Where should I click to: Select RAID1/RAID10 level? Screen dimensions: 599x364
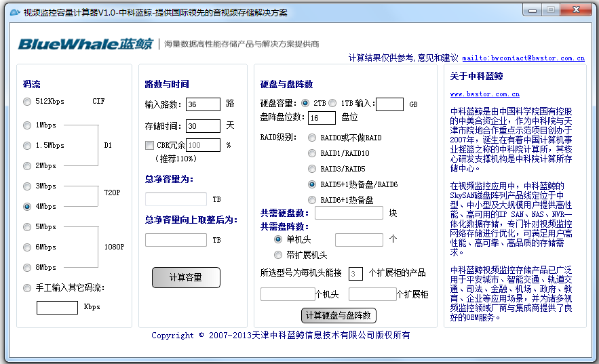click(312, 153)
